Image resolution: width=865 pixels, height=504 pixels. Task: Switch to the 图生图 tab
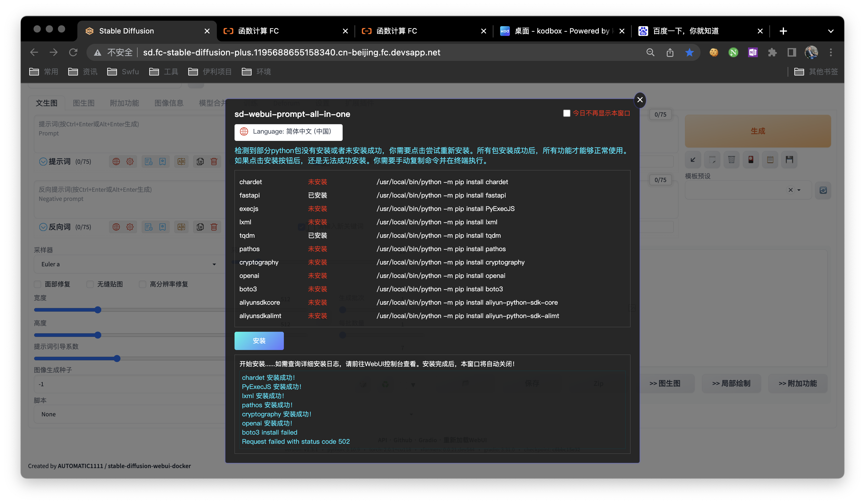coord(83,103)
